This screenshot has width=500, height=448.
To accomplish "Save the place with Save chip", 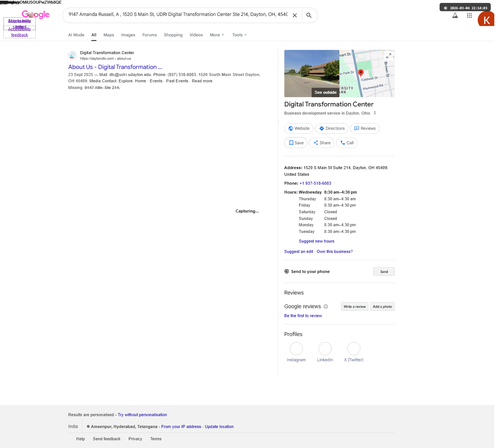I will coord(296,143).
